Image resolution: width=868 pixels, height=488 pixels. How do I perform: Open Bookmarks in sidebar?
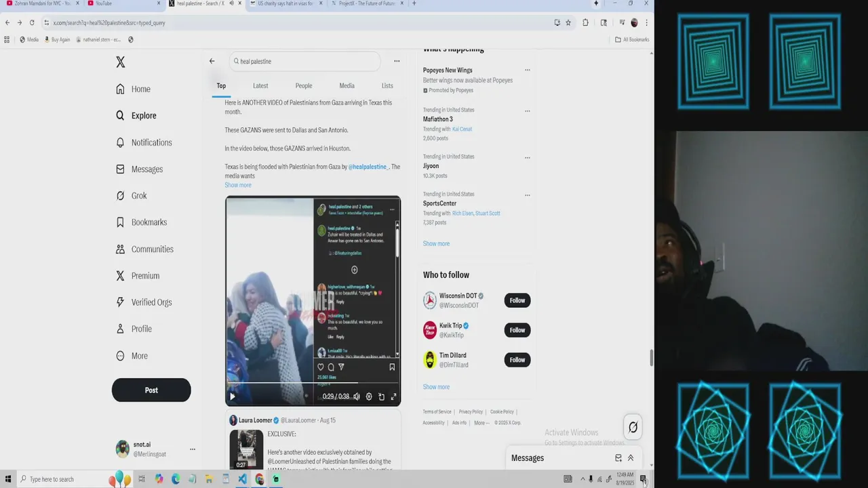(x=140, y=222)
